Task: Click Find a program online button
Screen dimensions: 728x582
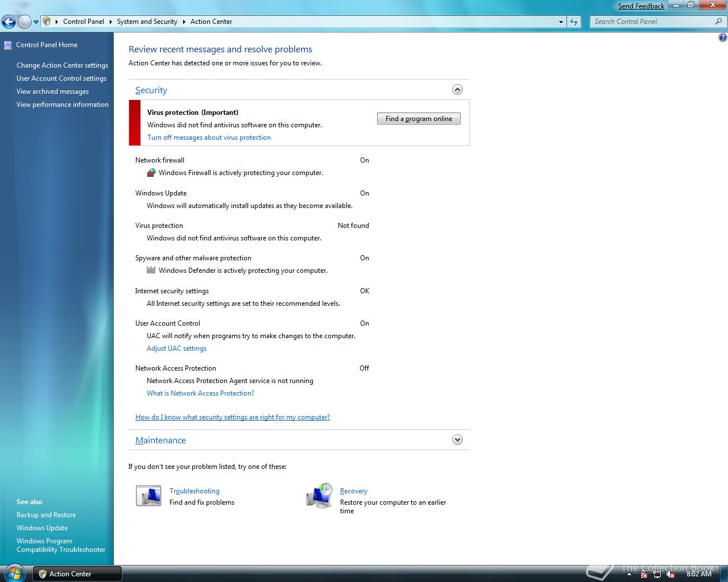Action: 419,119
